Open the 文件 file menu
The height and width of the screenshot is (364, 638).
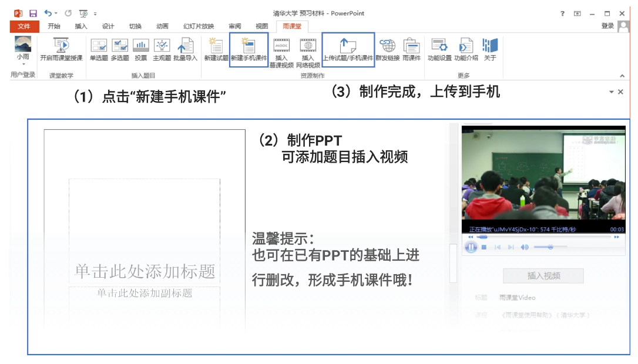(24, 26)
